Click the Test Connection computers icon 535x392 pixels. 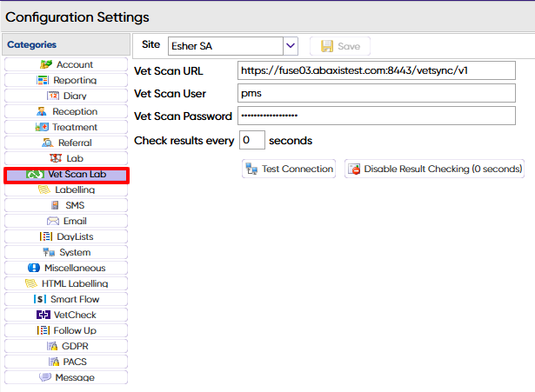click(x=251, y=169)
